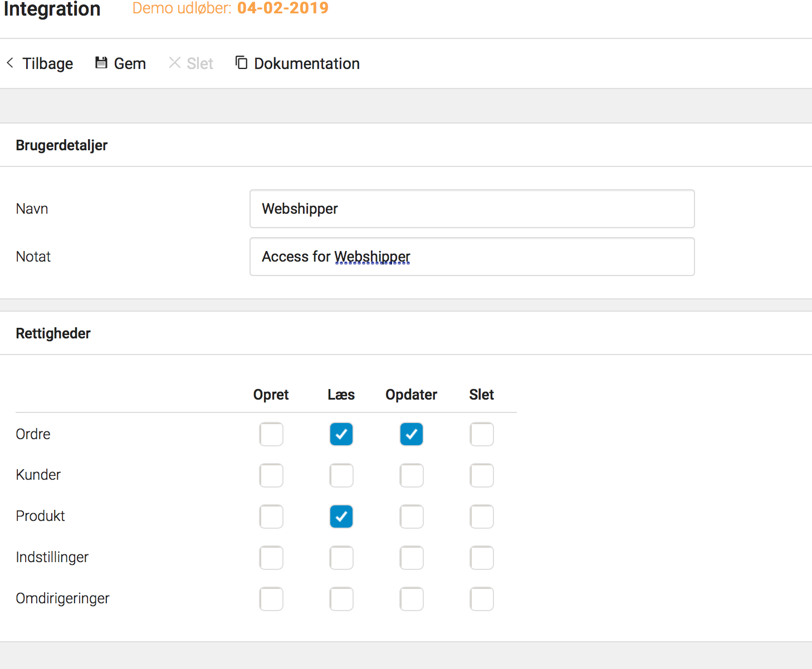Click the Omdirigeringer row label
The height and width of the screenshot is (669, 812).
click(63, 598)
